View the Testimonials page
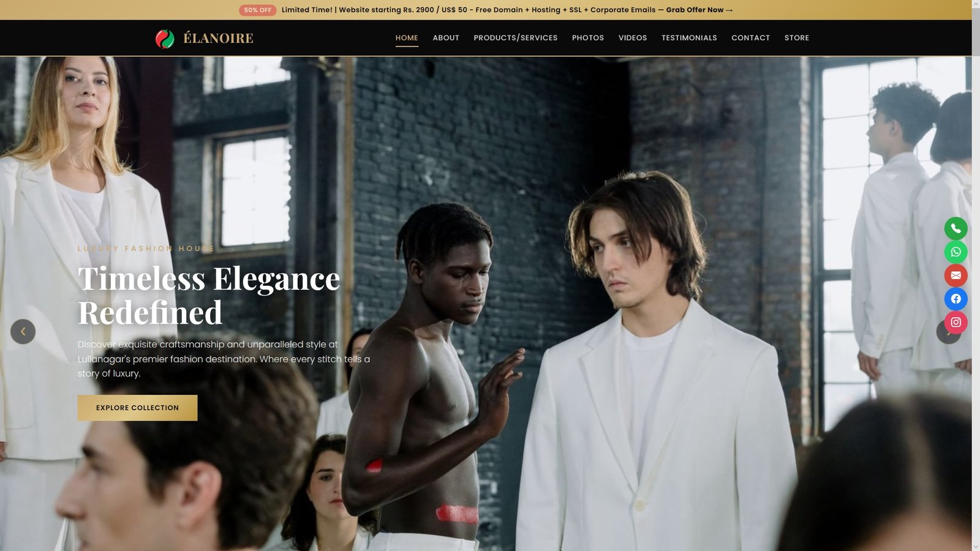This screenshot has width=980, height=551. pyautogui.click(x=689, y=38)
